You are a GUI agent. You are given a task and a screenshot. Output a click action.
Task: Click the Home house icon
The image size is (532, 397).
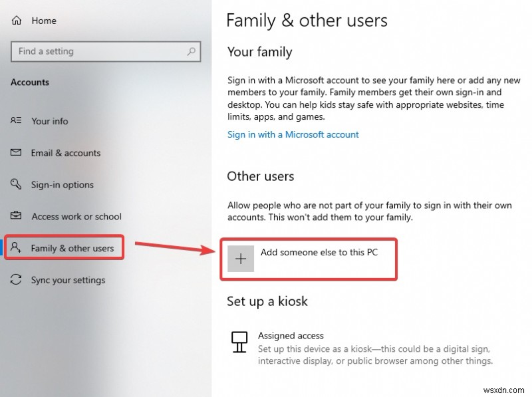click(x=16, y=20)
